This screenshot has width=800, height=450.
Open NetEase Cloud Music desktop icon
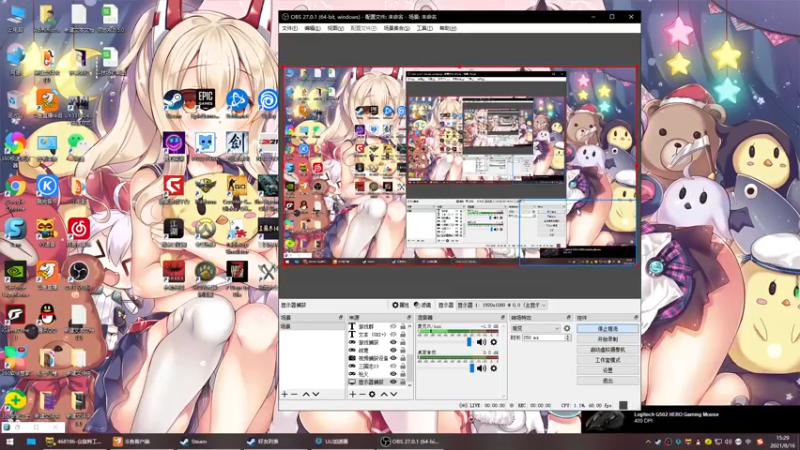pos(79,232)
